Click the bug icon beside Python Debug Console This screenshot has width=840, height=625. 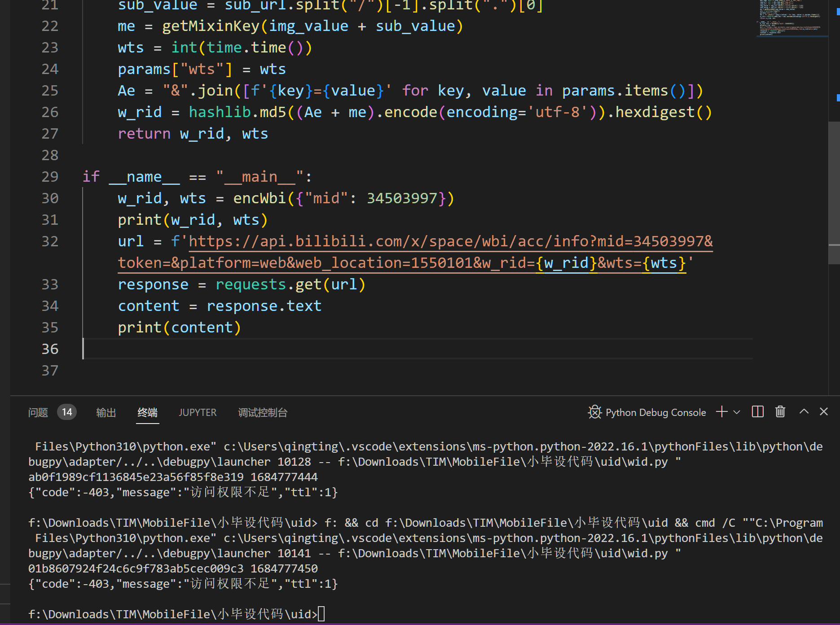coord(594,412)
